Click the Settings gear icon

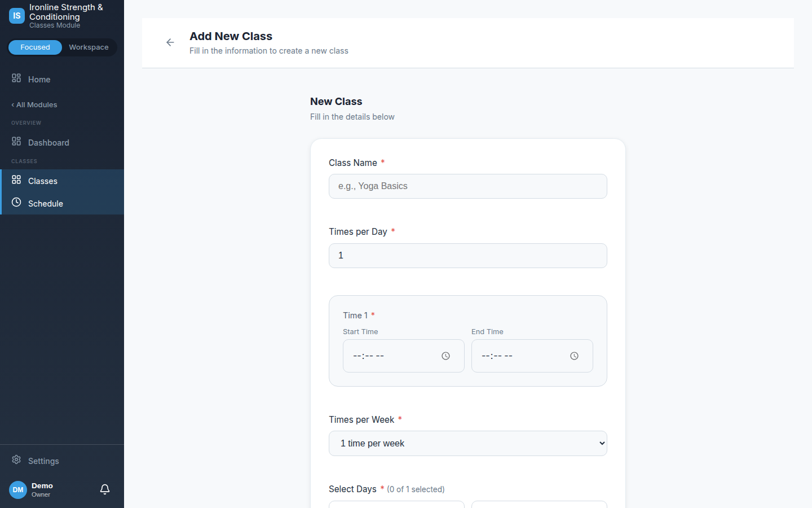coord(16,460)
